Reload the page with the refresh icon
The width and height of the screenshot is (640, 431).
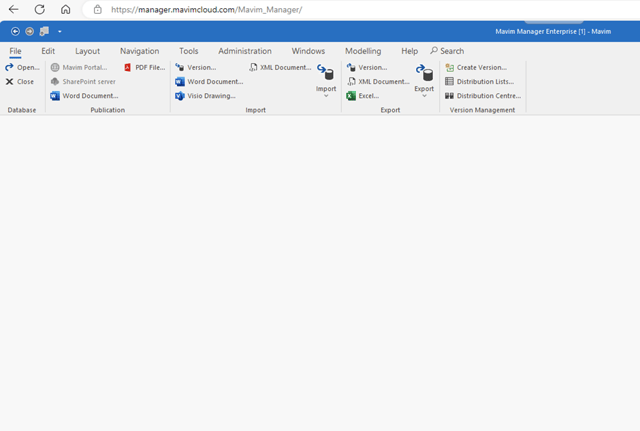point(40,9)
